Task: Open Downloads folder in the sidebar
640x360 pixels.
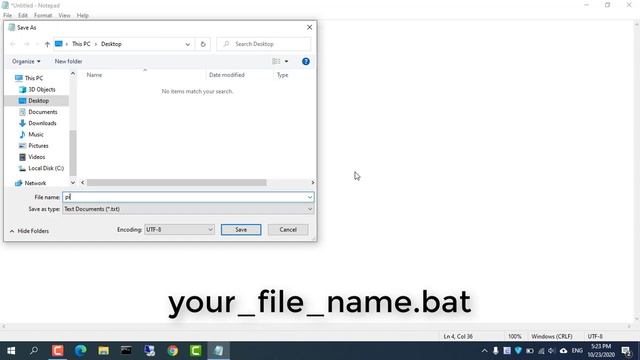Action: pyautogui.click(x=42, y=123)
